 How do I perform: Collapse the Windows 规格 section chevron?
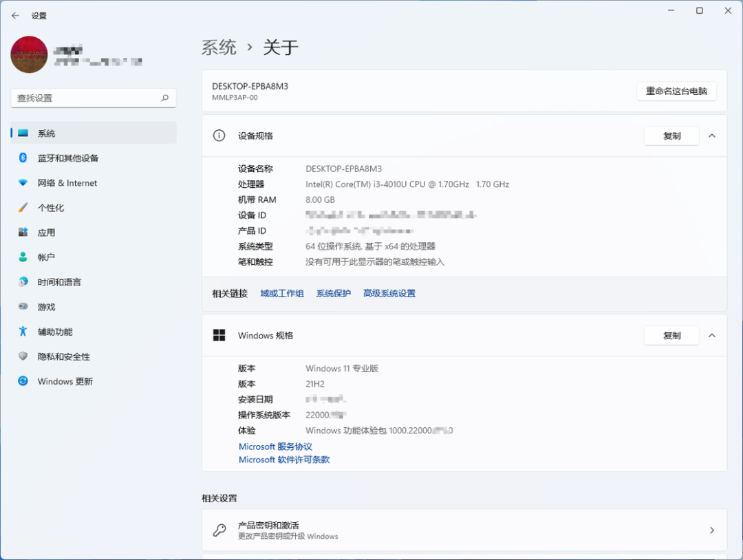tap(712, 336)
